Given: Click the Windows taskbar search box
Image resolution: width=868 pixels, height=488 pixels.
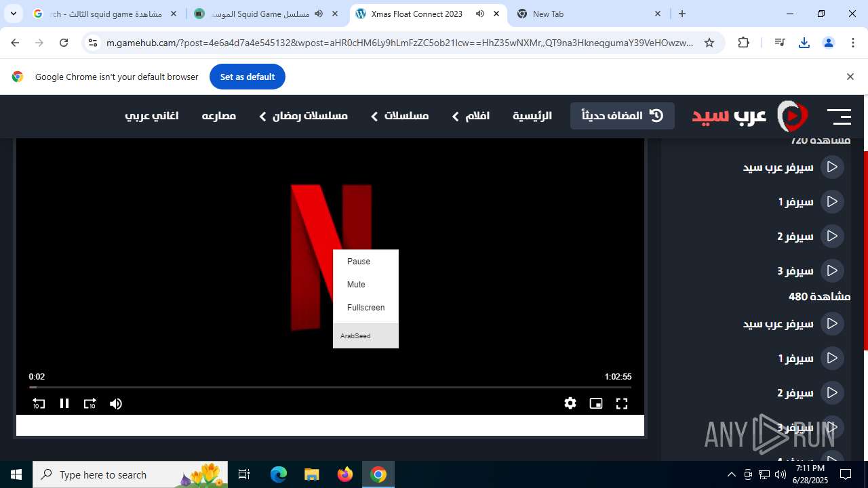Looking at the screenshot, I should click(x=132, y=474).
